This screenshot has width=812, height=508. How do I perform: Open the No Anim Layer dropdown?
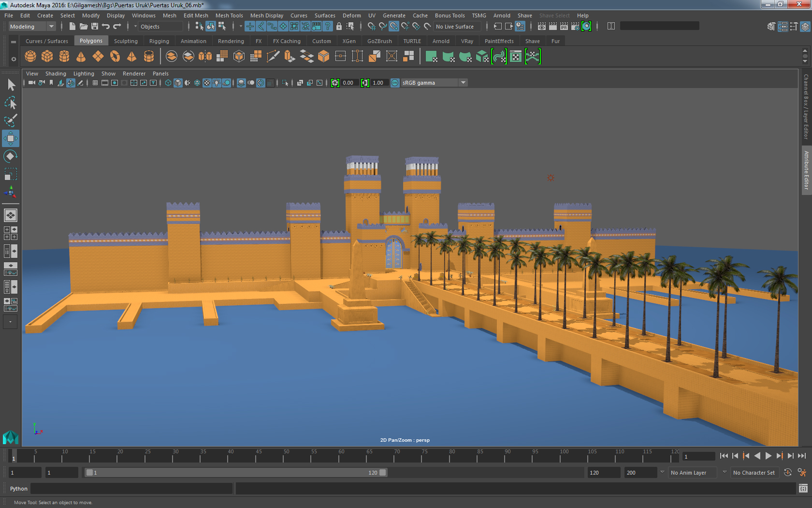point(692,473)
